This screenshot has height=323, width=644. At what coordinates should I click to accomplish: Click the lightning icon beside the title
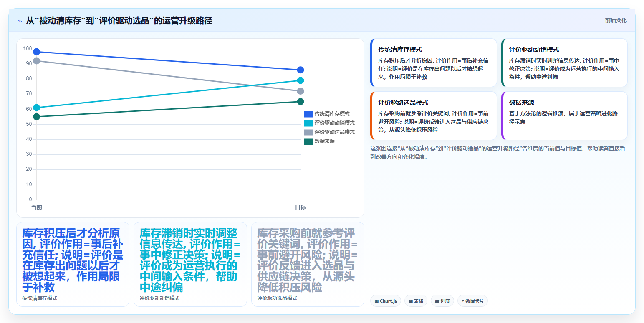tap(20, 21)
